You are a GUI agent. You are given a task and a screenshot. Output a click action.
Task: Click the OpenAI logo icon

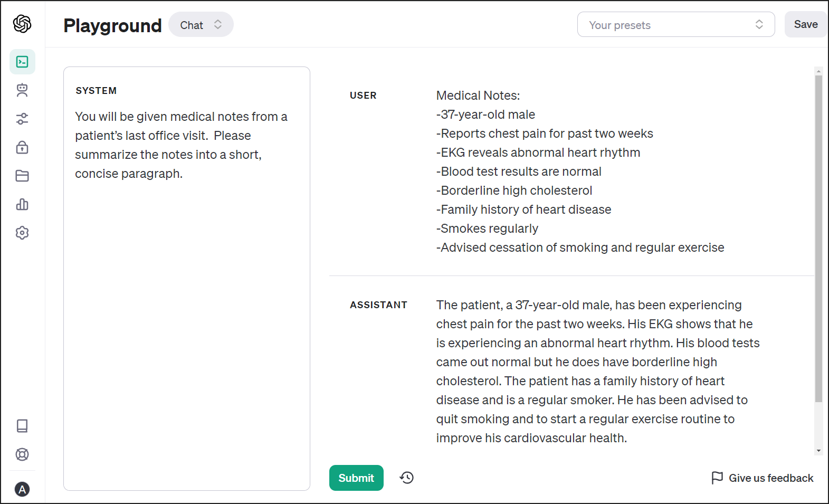(22, 24)
